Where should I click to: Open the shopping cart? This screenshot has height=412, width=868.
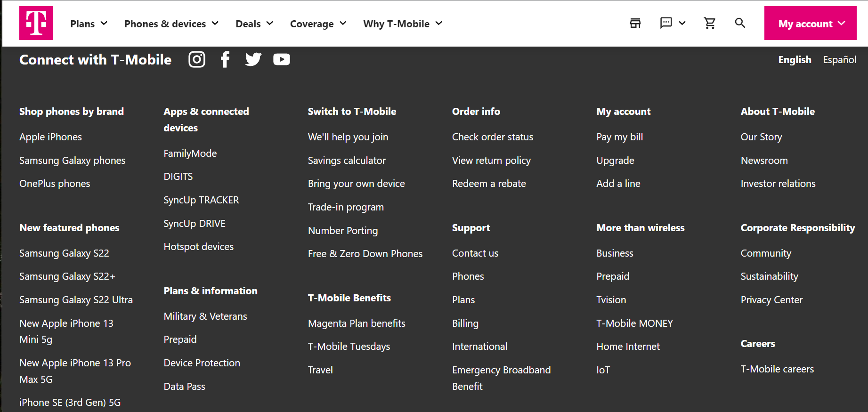point(710,23)
